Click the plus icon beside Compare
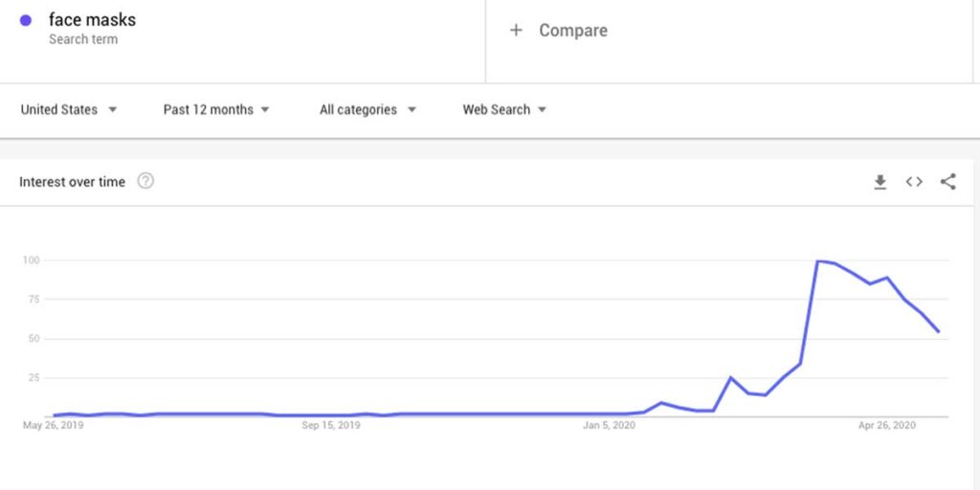The height and width of the screenshot is (490, 980). [x=516, y=31]
